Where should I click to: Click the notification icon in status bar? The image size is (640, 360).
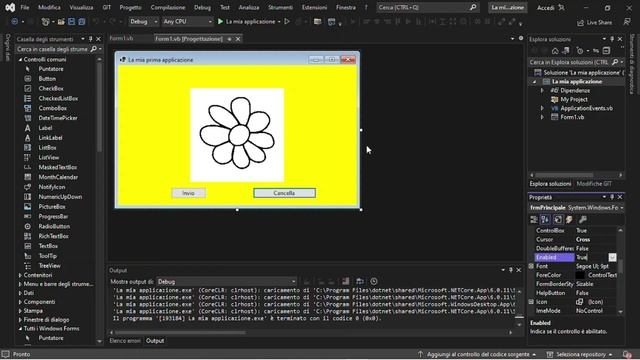pos(627,354)
